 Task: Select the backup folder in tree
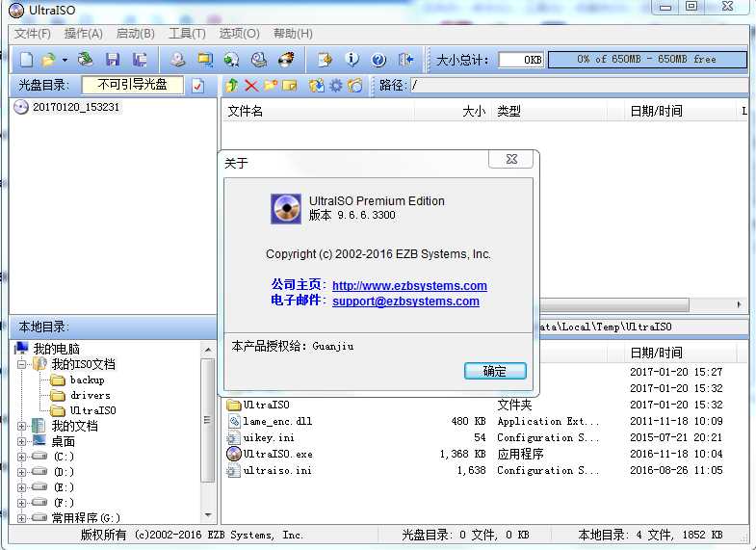88,380
